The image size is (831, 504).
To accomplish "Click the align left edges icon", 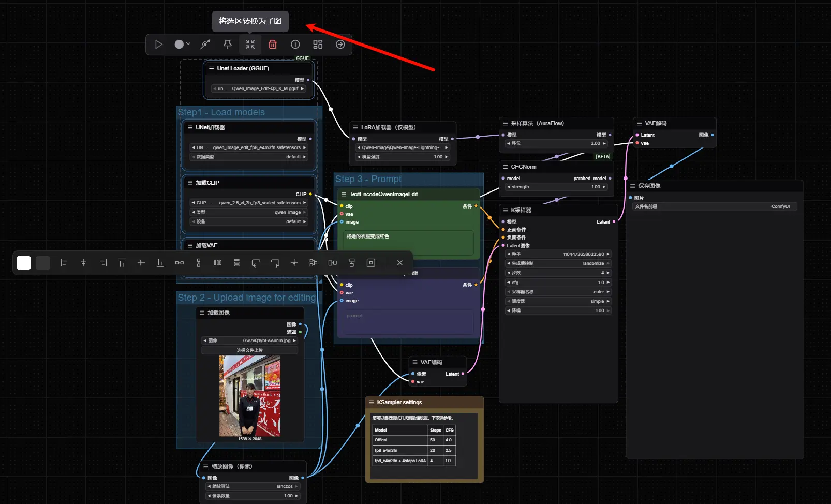I will pyautogui.click(x=64, y=263).
